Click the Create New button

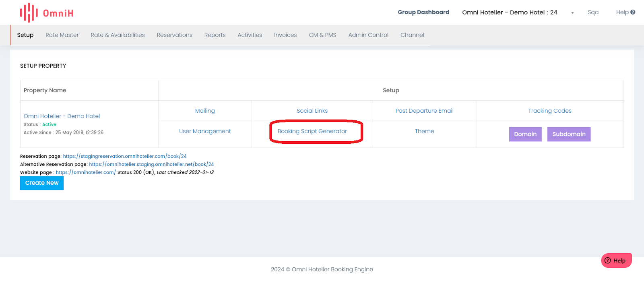[x=42, y=183]
